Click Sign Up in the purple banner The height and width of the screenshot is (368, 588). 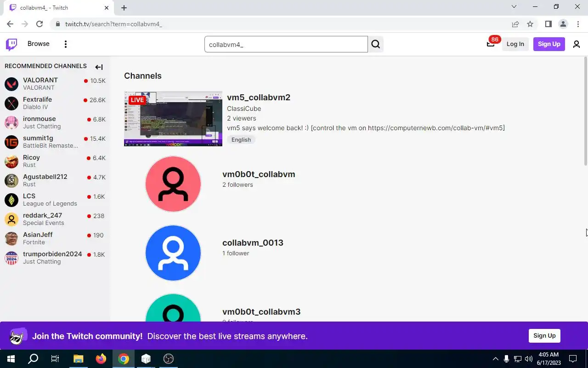coord(544,335)
